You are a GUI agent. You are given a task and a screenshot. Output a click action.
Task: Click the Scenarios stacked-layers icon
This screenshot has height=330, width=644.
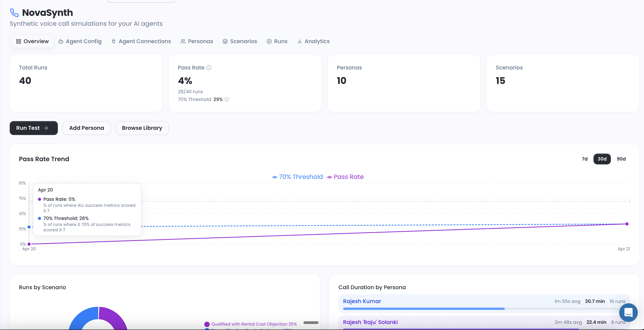coord(225,41)
